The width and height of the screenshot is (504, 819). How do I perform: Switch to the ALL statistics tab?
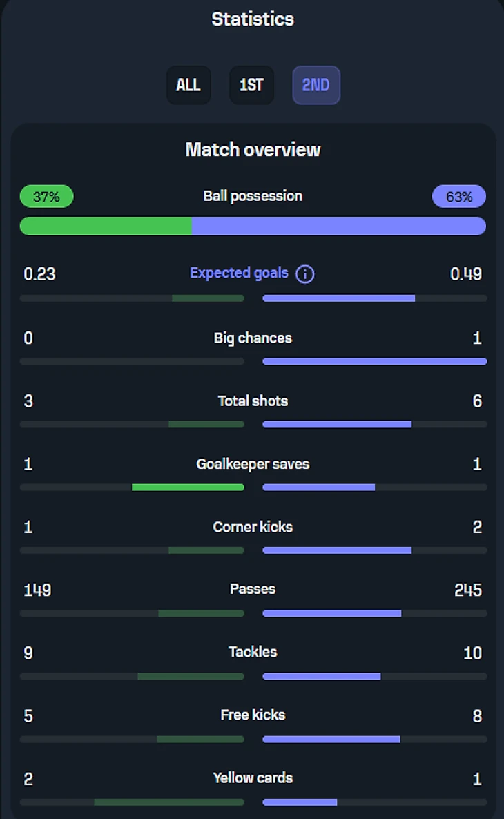pos(188,85)
